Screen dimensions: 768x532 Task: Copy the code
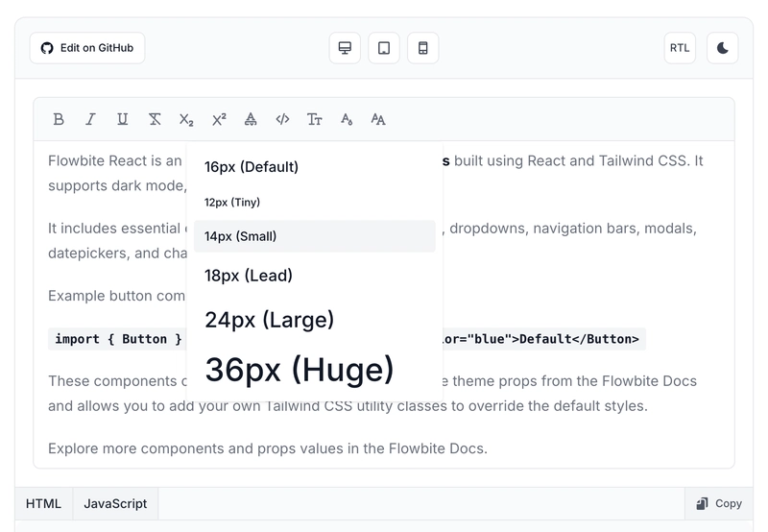(719, 503)
